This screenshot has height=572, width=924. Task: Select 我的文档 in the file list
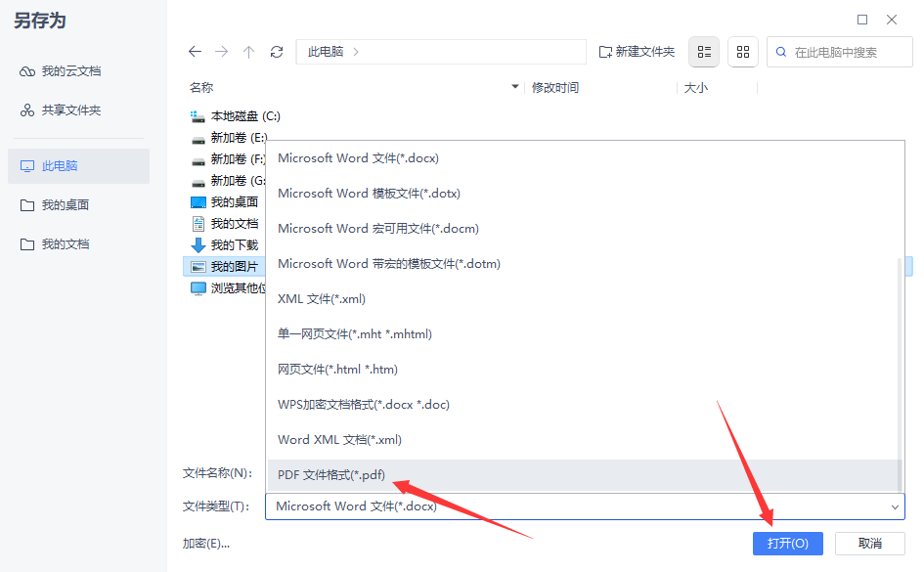coord(234,224)
